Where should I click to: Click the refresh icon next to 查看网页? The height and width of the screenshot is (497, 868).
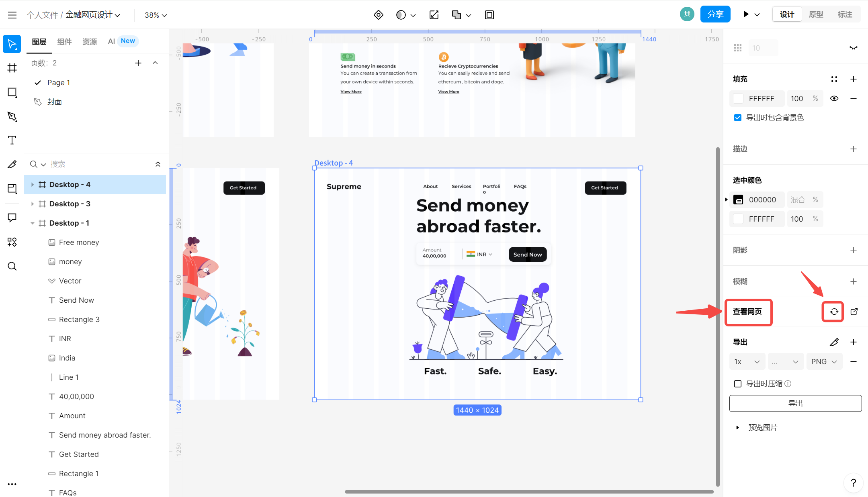(x=833, y=311)
